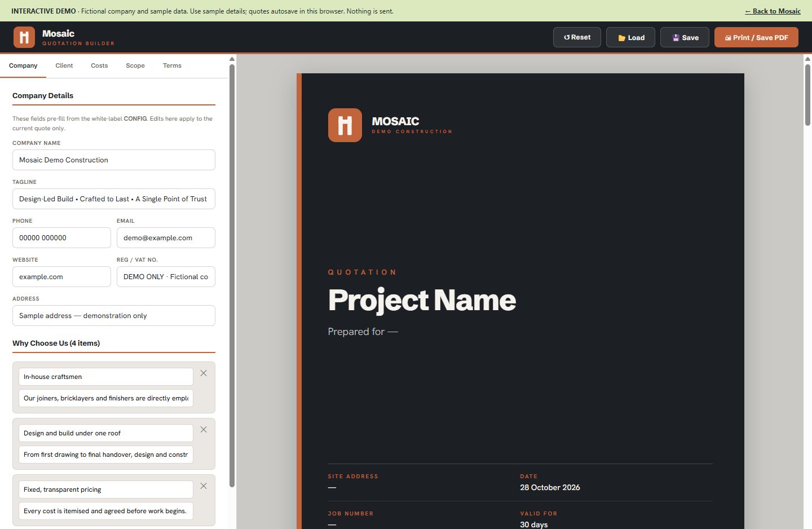Edit the 'From first drawing to final handover' field
The image size is (812, 529).
[x=106, y=455]
